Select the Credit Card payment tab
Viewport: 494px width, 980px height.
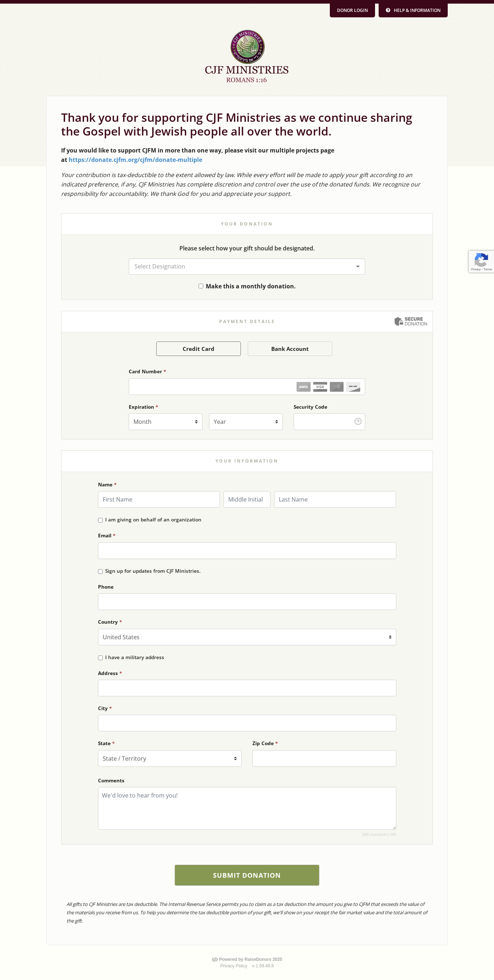click(199, 348)
